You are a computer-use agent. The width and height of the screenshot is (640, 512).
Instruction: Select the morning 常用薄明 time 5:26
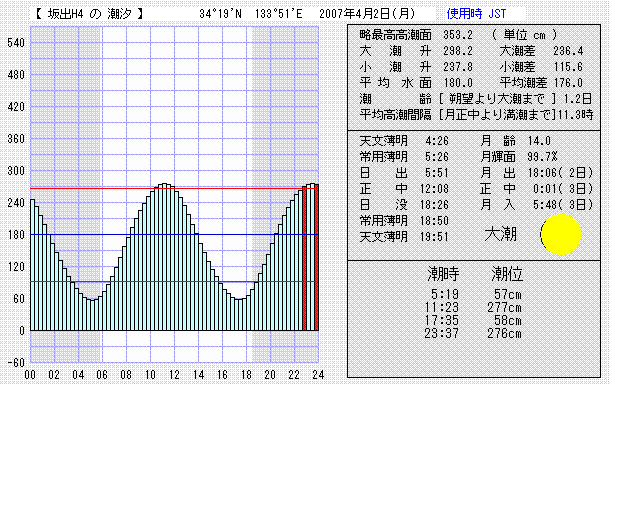coord(437,157)
